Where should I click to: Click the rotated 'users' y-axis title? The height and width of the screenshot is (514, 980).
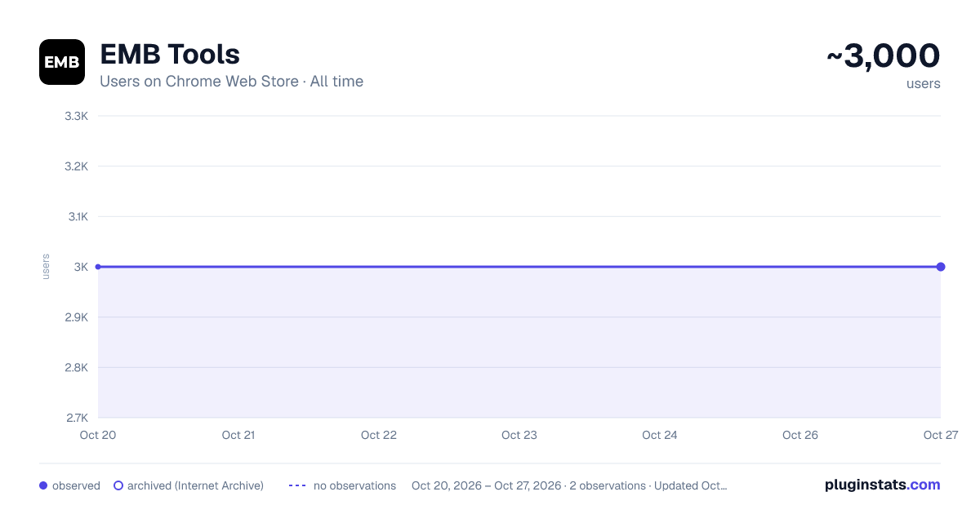point(46,267)
